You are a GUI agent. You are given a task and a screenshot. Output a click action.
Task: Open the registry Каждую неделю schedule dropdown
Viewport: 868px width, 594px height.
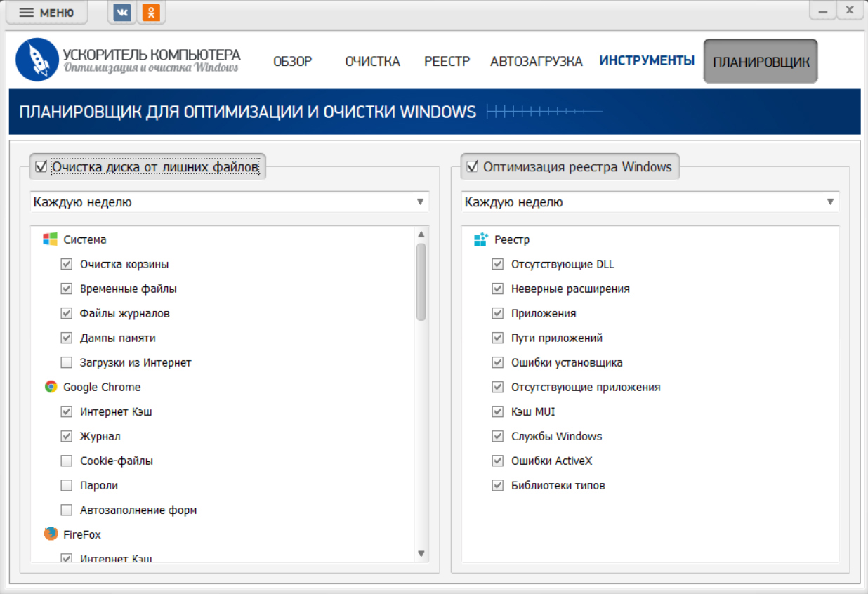[650, 202]
